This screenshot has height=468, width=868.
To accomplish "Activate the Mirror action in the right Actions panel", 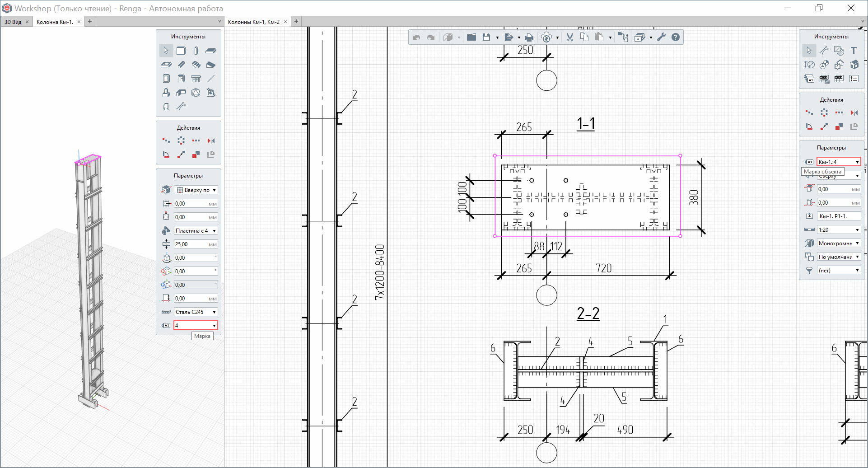I will point(854,112).
